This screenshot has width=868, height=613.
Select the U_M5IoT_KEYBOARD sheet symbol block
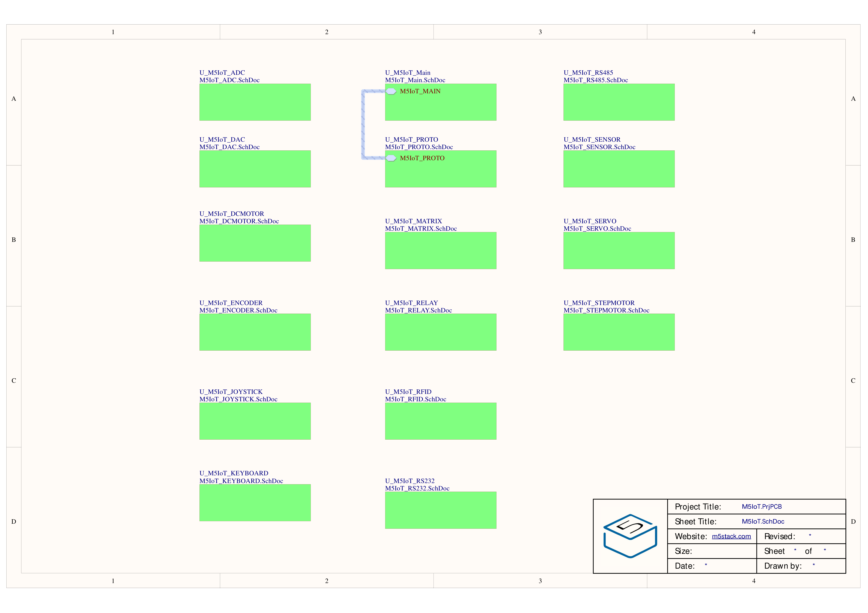tap(255, 503)
